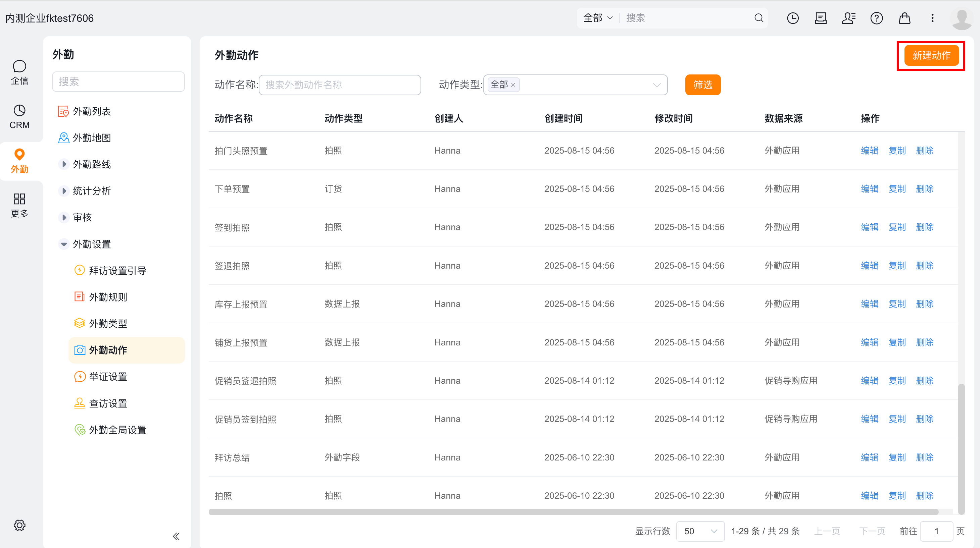980x548 pixels.
Task: Click the 新建动作 button
Action: click(x=931, y=55)
